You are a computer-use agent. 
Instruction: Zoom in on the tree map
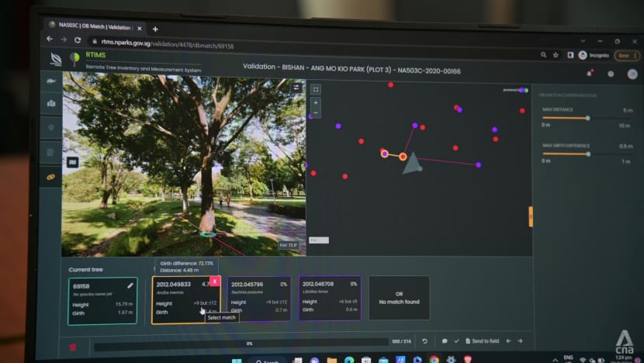tap(316, 102)
